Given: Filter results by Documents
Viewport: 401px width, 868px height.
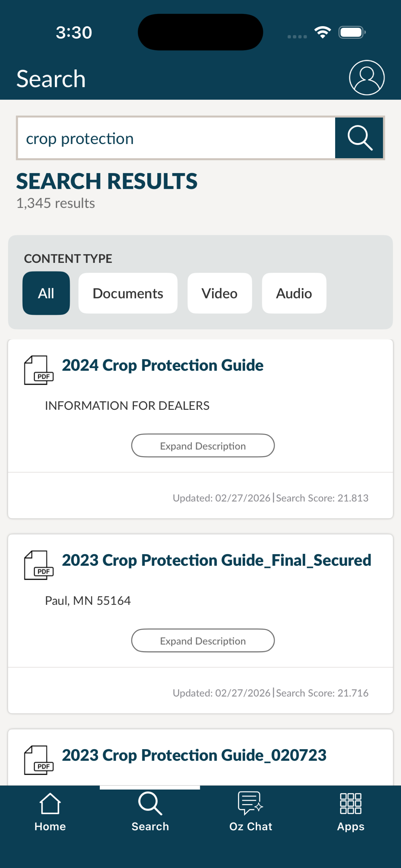Looking at the screenshot, I should (x=128, y=293).
